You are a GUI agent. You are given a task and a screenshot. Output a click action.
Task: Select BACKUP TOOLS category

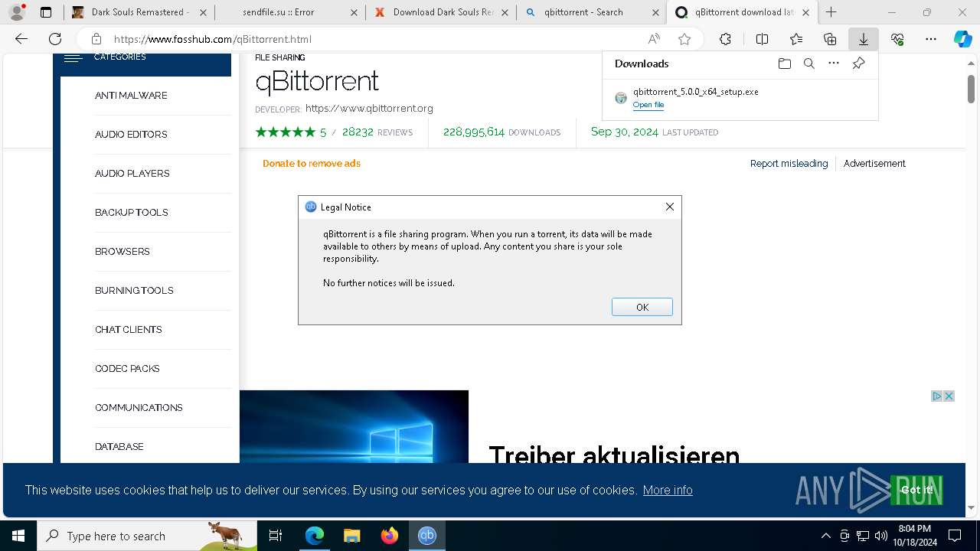click(x=132, y=213)
